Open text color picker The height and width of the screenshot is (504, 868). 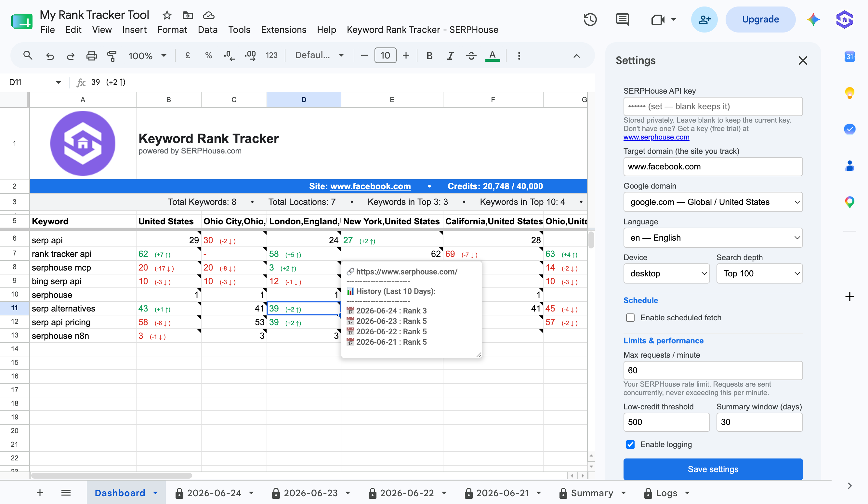point(492,56)
